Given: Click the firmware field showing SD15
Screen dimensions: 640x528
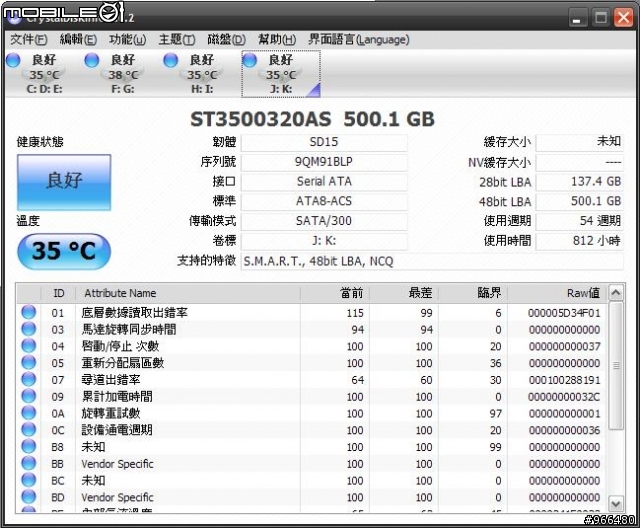Looking at the screenshot, I should tap(324, 142).
